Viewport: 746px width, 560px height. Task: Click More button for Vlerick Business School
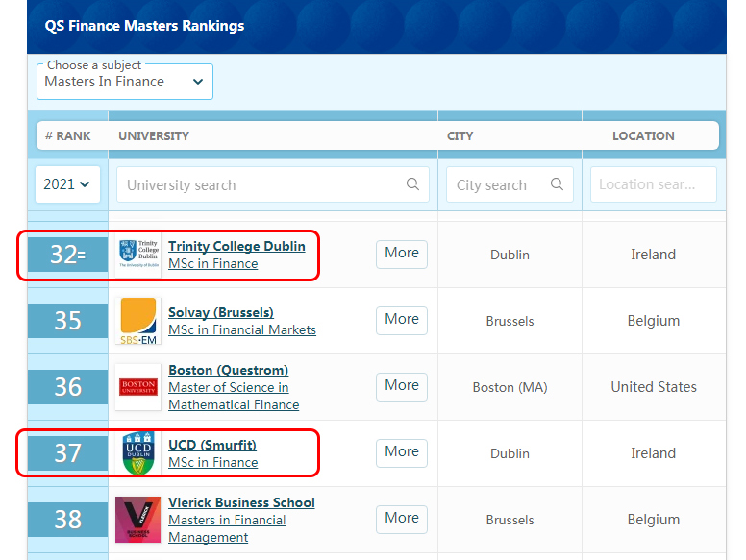pyautogui.click(x=401, y=519)
